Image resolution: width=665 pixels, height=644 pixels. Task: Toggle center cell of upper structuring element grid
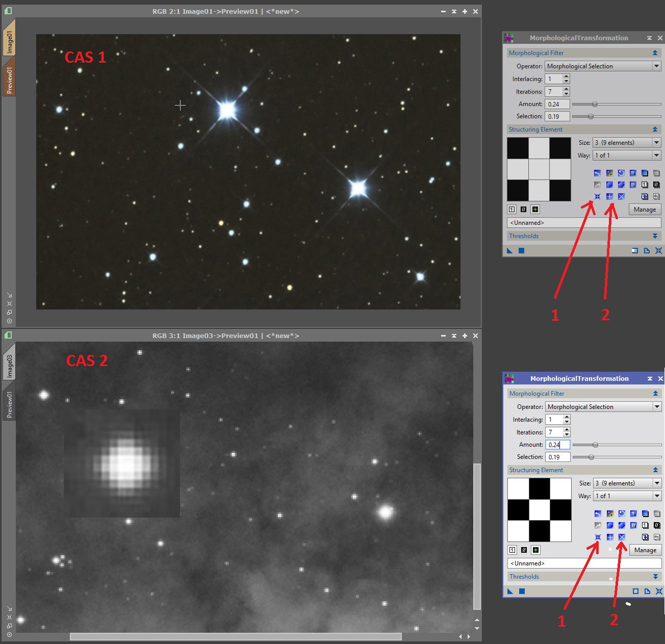[x=539, y=169]
